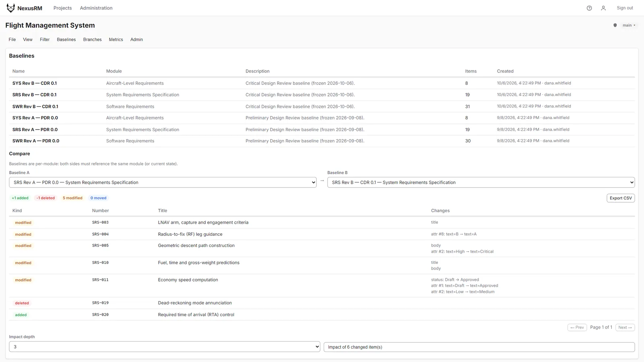Click the Economy speed computation title
The image size is (644, 362).
188,280
